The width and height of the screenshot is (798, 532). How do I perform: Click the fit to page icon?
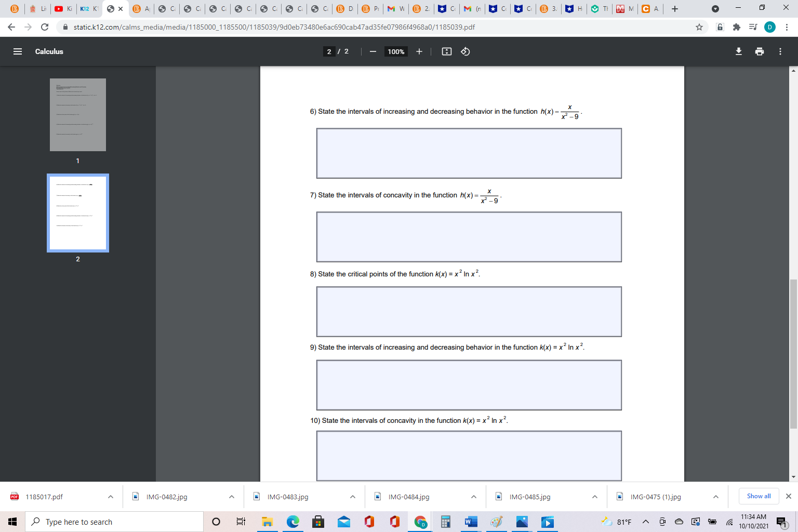point(447,51)
